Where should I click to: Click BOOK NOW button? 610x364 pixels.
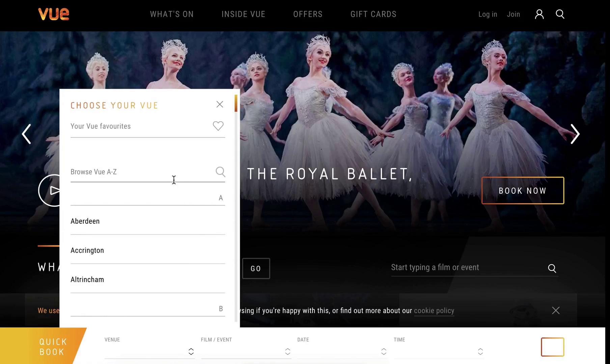click(x=523, y=190)
